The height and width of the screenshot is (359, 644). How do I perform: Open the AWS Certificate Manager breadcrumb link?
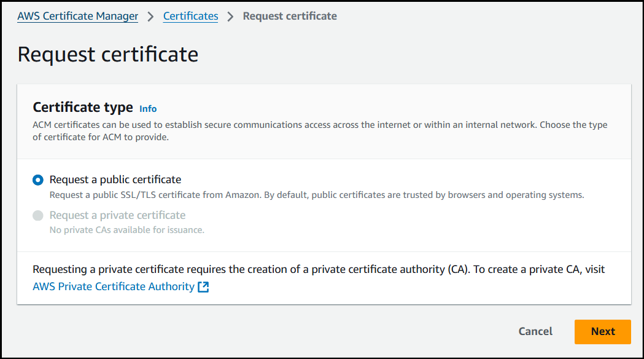pos(77,17)
